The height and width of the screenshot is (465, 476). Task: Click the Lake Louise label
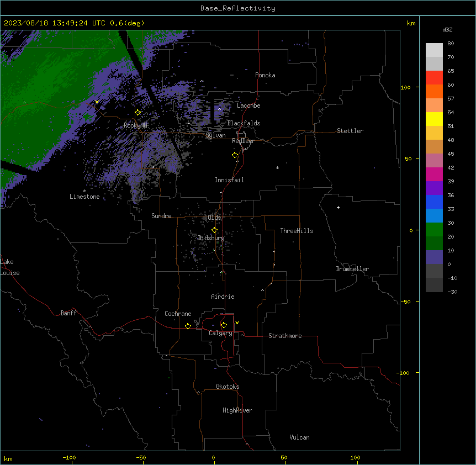[x=10, y=267]
